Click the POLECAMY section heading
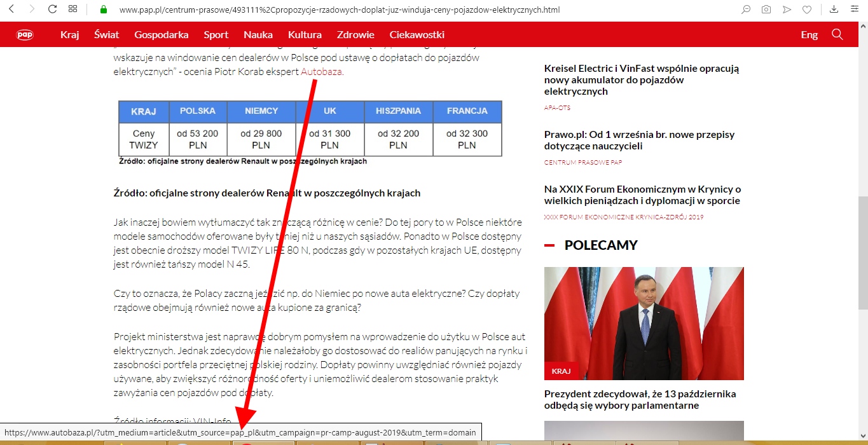The image size is (868, 445). 601,245
